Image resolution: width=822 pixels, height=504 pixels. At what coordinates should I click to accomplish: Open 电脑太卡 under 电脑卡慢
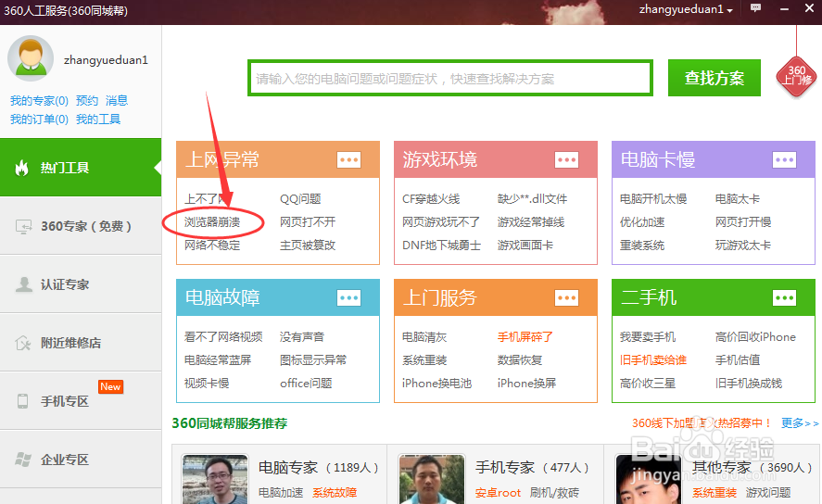(x=738, y=199)
